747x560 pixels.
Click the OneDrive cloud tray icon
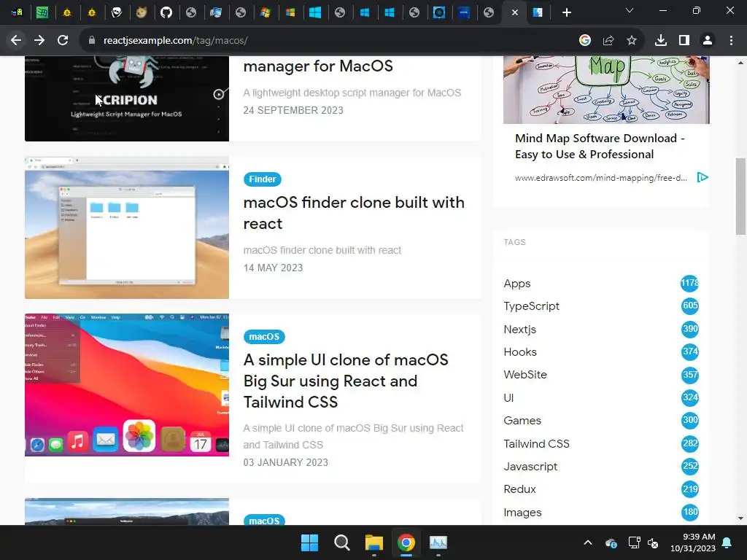(x=611, y=542)
